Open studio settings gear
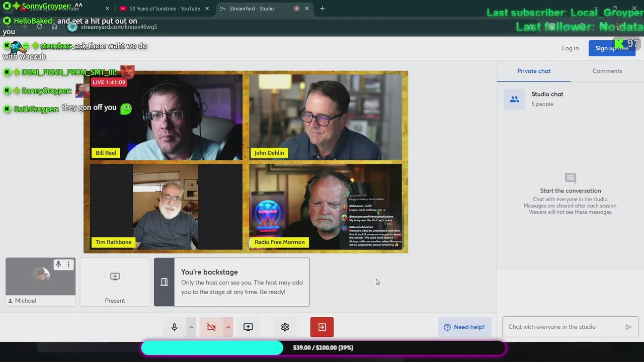This screenshot has width=644, height=362. pyautogui.click(x=285, y=327)
